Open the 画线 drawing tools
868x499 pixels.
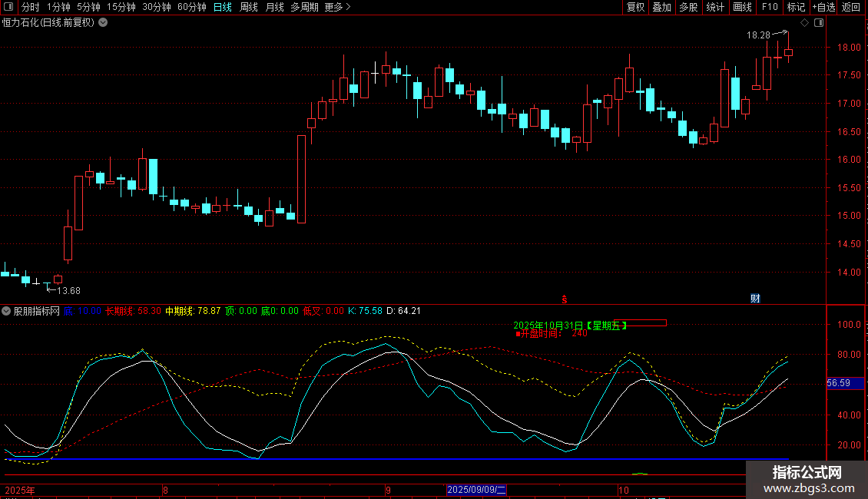coord(742,7)
